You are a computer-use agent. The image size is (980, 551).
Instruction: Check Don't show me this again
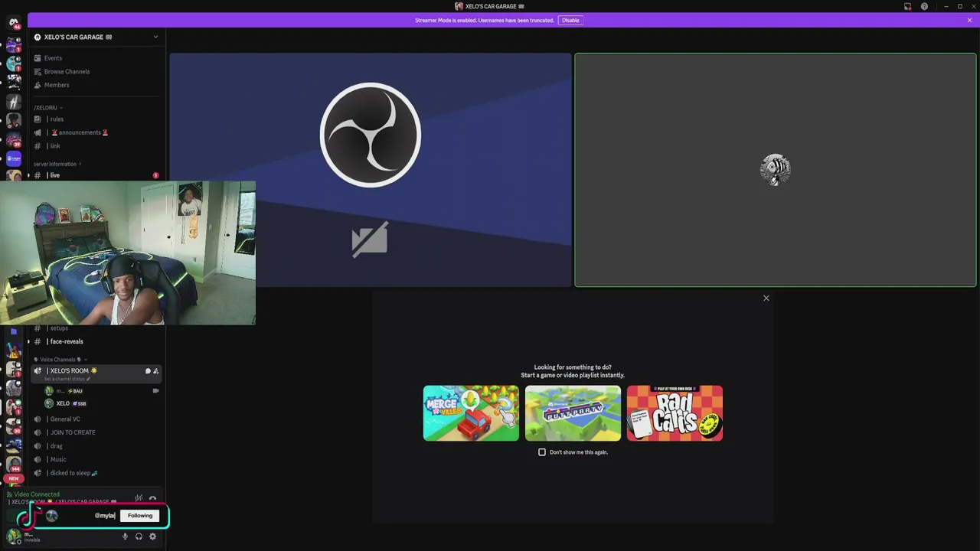[542, 452]
